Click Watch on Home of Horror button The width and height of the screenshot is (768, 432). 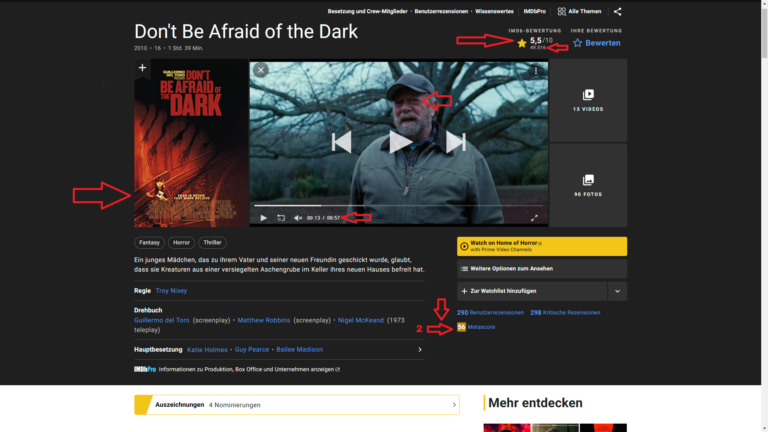point(542,246)
